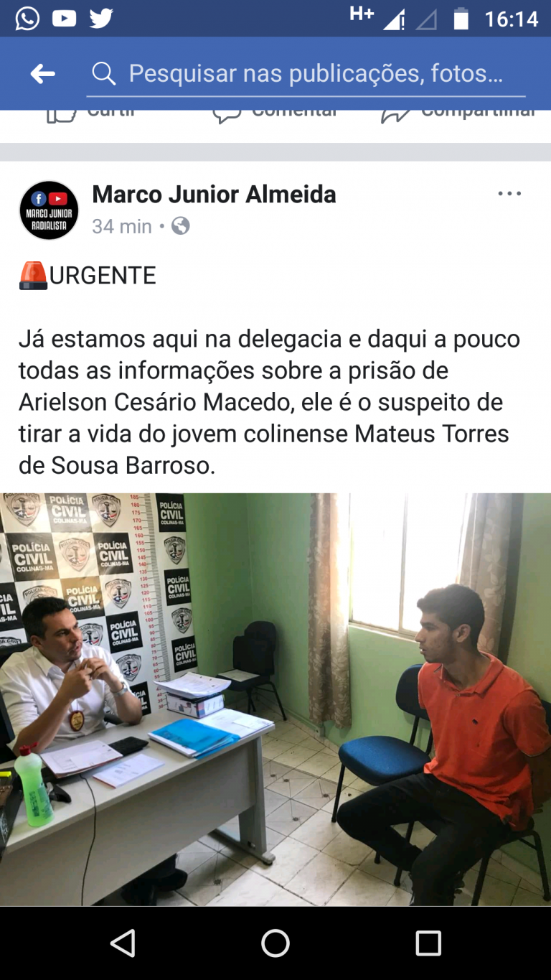The width and height of the screenshot is (551, 980).
Task: Tap the Curtir like button
Action: coord(92,113)
